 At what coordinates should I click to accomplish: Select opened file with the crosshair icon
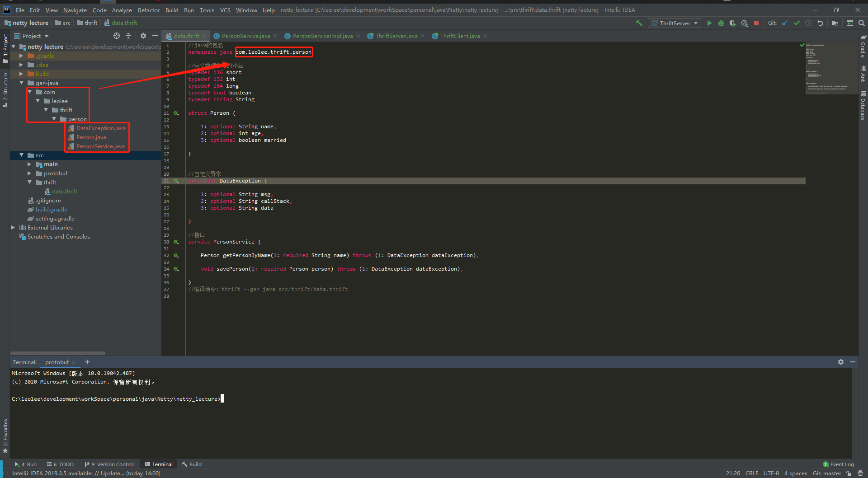pyautogui.click(x=117, y=36)
